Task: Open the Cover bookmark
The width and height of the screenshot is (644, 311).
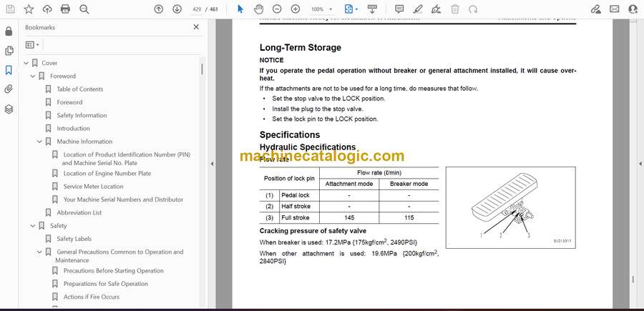Action: tap(49, 63)
